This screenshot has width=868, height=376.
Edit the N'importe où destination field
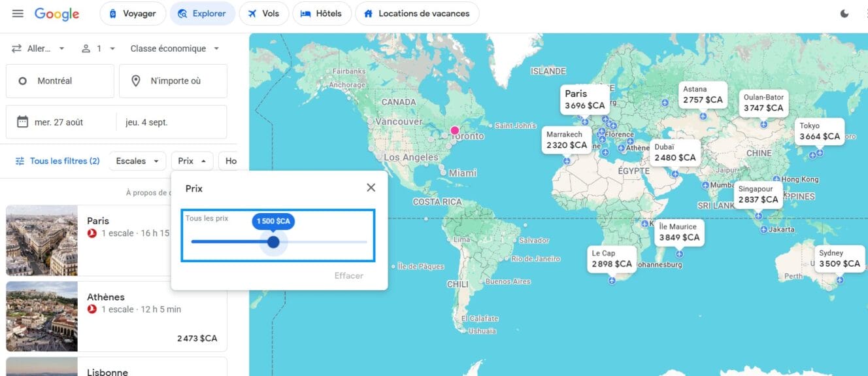[x=173, y=81]
